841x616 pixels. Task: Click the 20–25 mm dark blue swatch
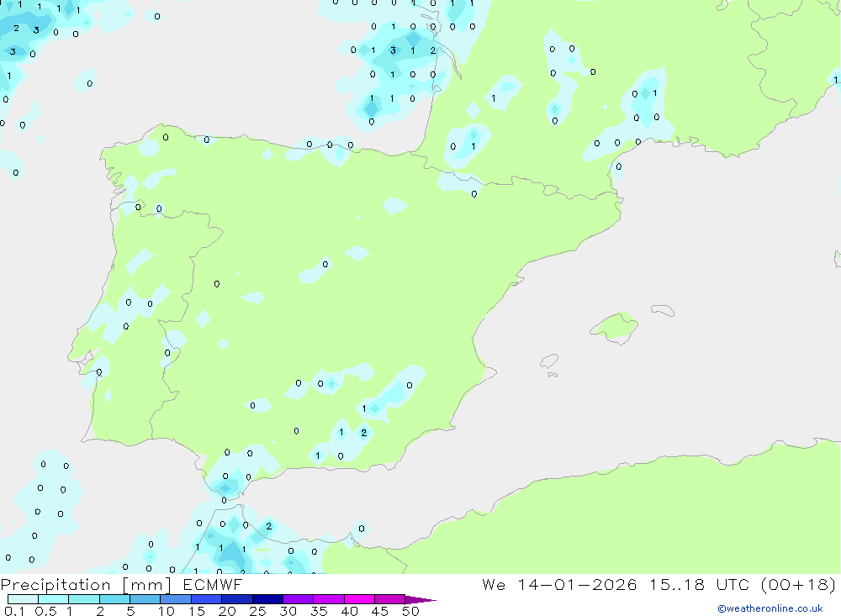(237, 599)
